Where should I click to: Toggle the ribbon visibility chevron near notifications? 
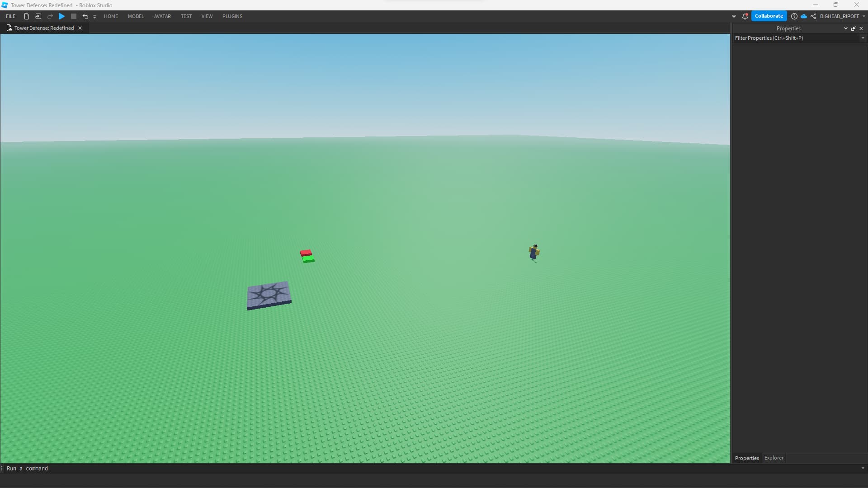734,16
